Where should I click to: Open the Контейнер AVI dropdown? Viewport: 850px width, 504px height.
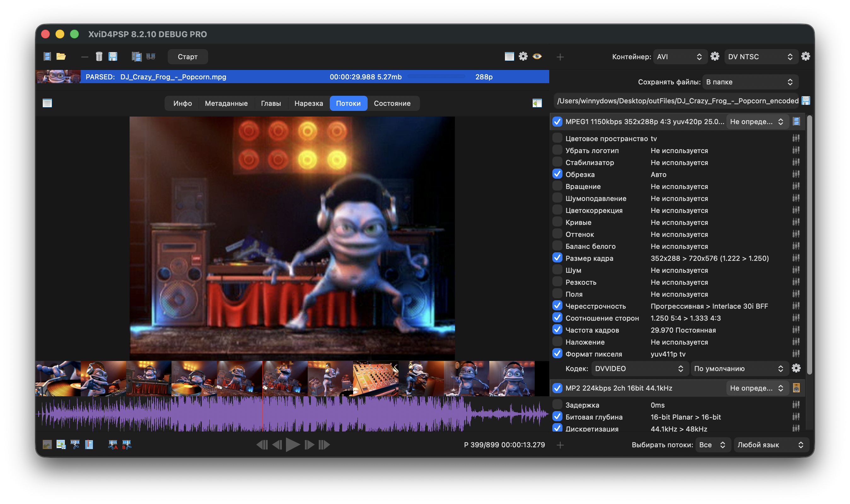tap(678, 57)
